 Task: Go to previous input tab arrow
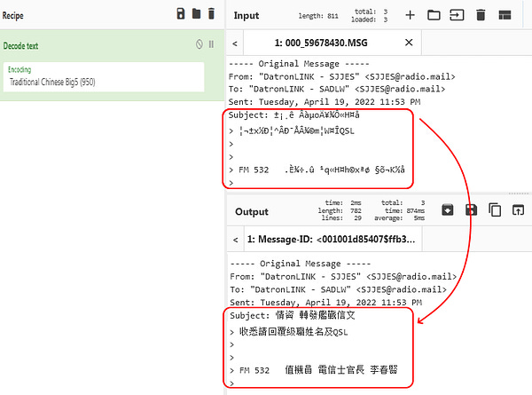(235, 43)
